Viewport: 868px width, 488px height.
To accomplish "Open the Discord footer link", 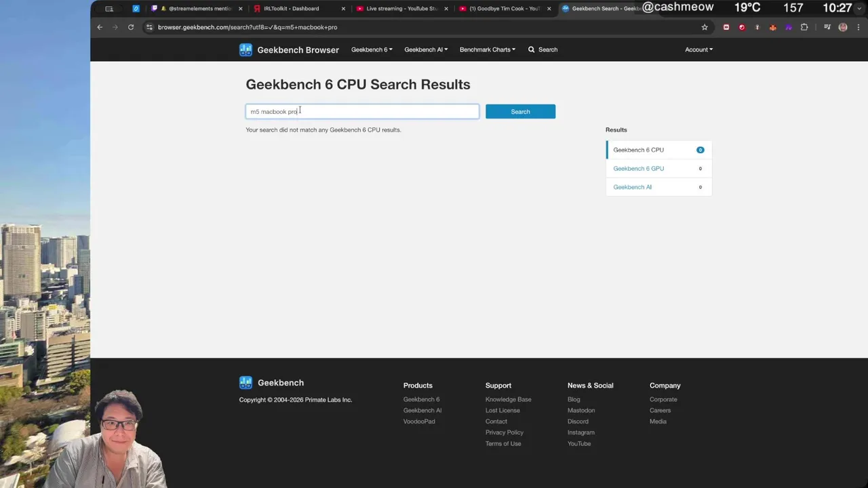I will pos(578,422).
